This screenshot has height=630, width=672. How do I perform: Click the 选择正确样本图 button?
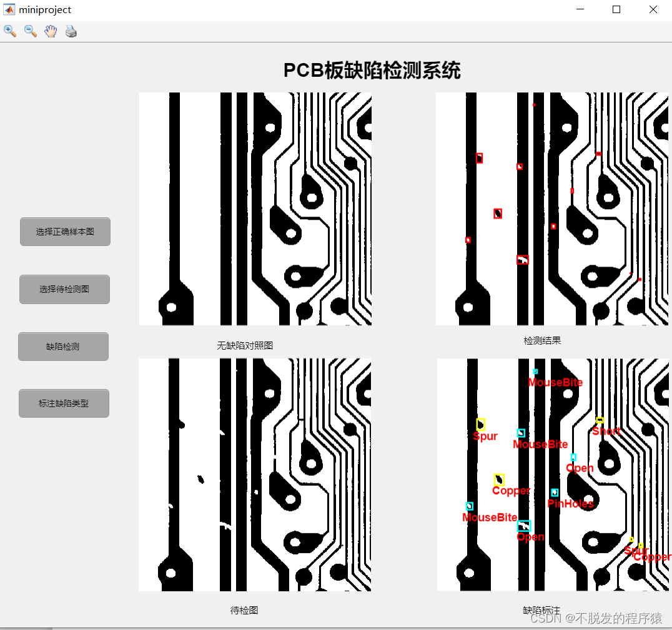click(x=65, y=232)
